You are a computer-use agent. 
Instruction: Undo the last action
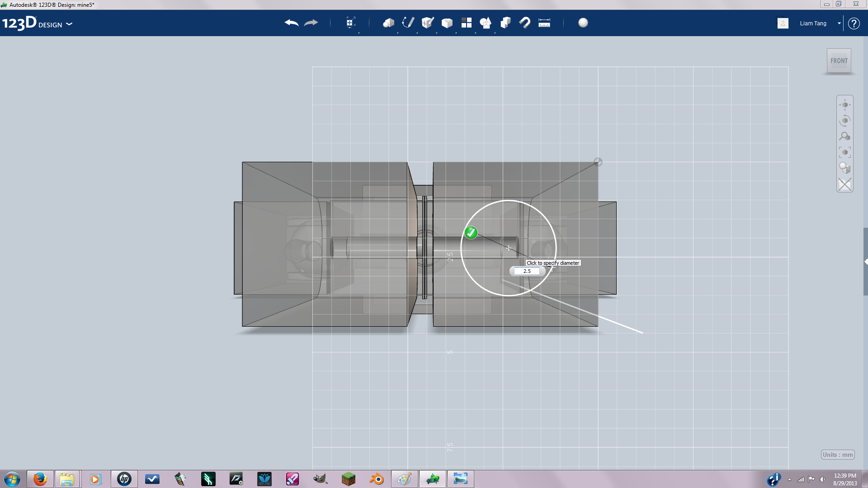[x=292, y=23]
